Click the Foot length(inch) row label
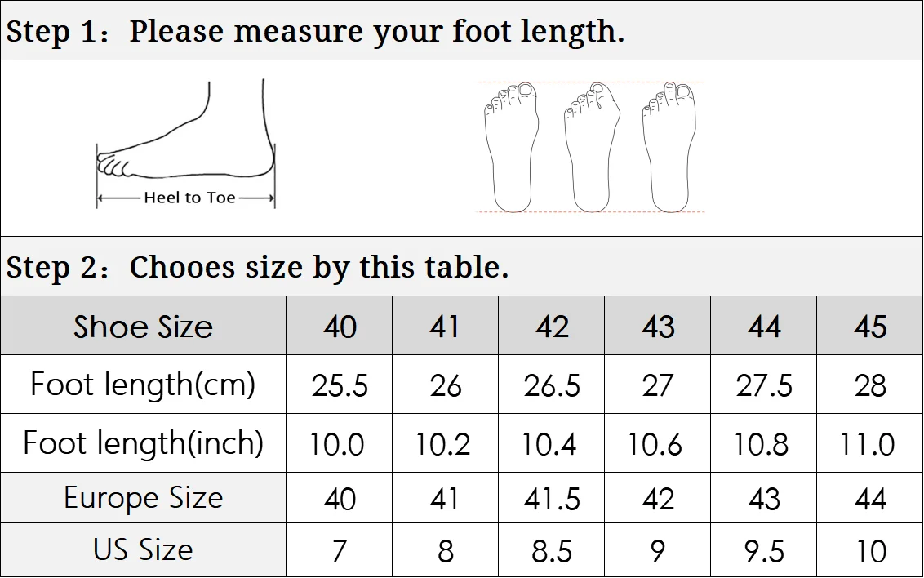 pos(143,443)
